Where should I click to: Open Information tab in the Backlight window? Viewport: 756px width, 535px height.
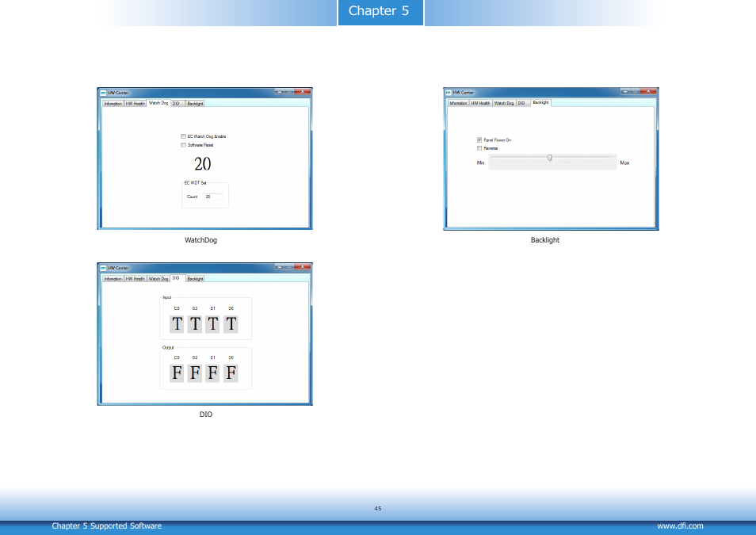[458, 103]
